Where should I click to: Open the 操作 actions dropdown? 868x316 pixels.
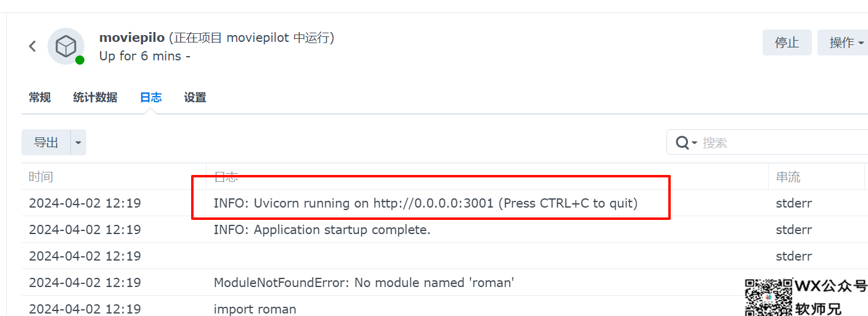tap(843, 43)
